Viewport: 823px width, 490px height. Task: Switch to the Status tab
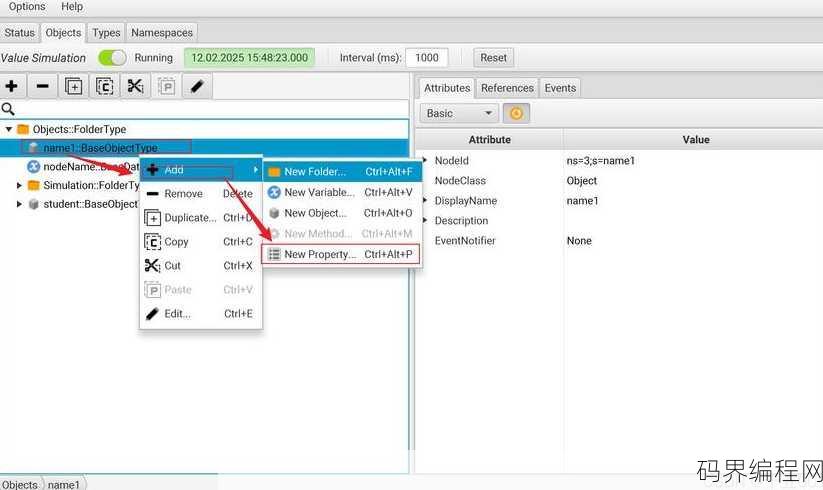(19, 33)
